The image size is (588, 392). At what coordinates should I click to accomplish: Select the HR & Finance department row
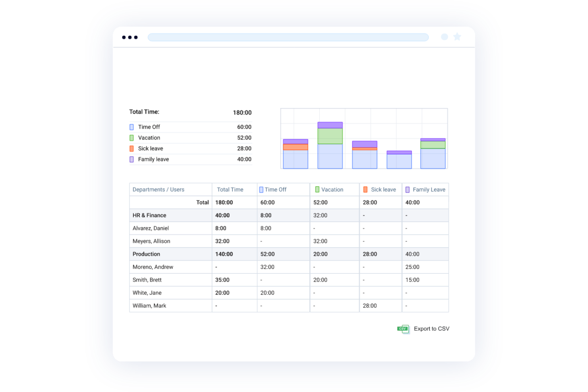[x=289, y=215]
